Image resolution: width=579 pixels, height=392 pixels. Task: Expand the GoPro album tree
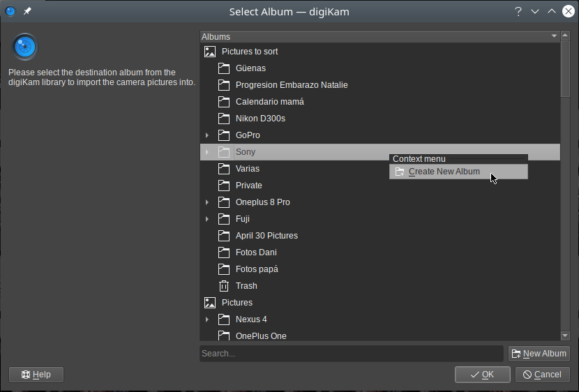pos(207,135)
